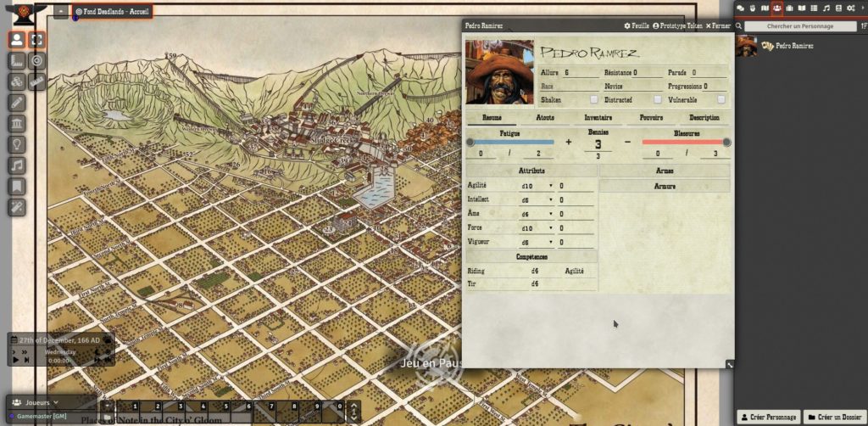Open Intellect die type dropdown
The height and width of the screenshot is (426, 868).
537,200
